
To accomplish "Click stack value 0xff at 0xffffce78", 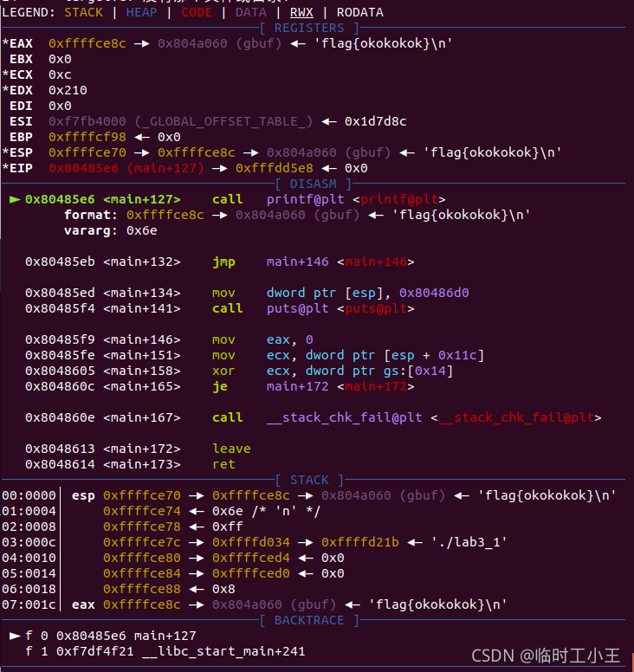I will point(227,527).
